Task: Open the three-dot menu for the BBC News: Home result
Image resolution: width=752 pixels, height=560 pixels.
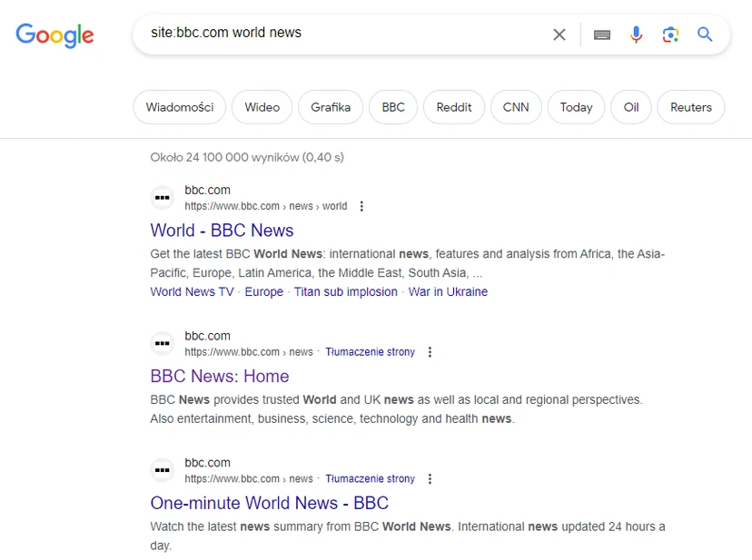Action: coord(430,352)
